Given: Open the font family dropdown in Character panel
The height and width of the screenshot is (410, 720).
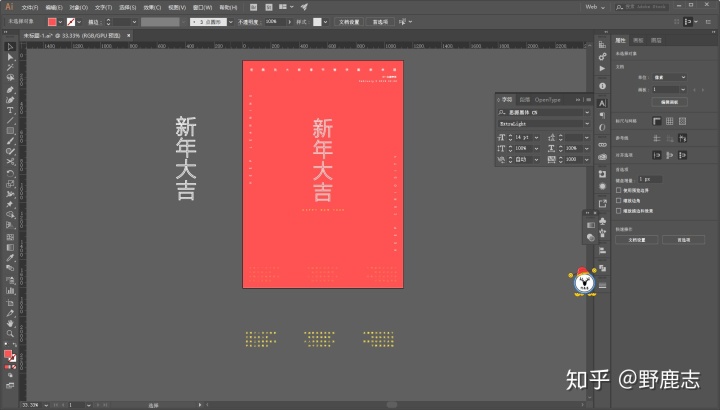Looking at the screenshot, I should point(587,112).
